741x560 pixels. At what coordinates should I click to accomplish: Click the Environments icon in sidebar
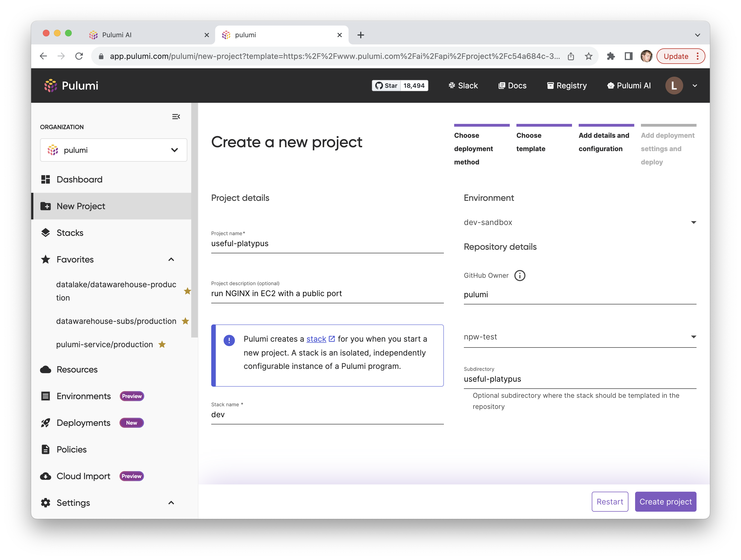[x=46, y=396]
